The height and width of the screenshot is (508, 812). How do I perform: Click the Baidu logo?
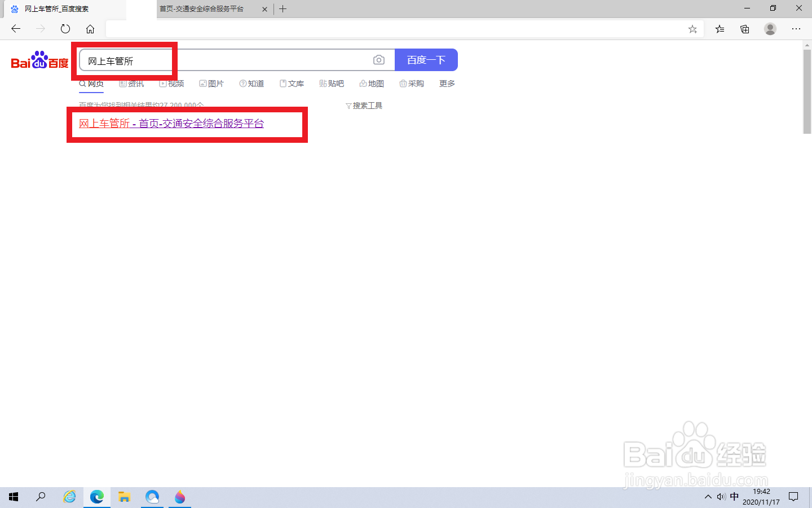click(x=39, y=60)
